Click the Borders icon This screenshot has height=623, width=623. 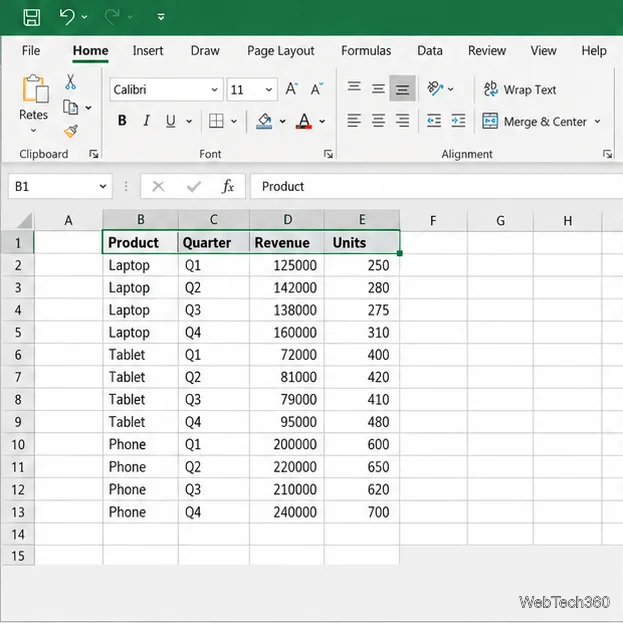tap(216, 121)
